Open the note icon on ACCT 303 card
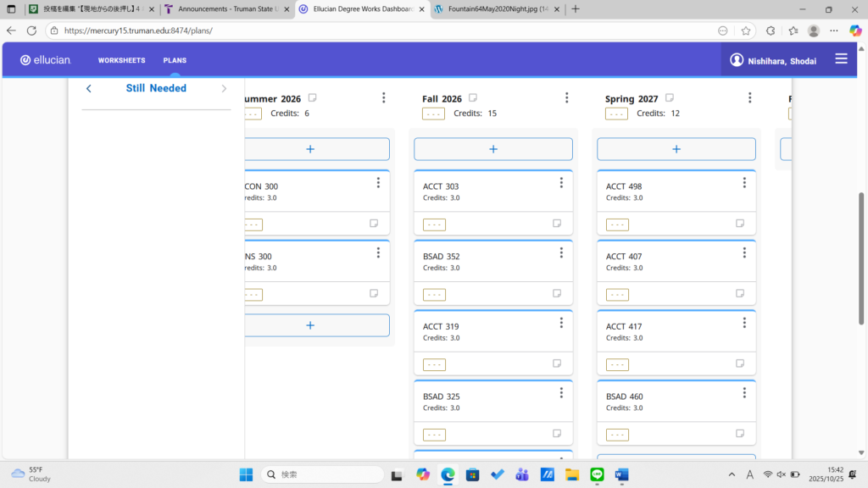 click(557, 224)
